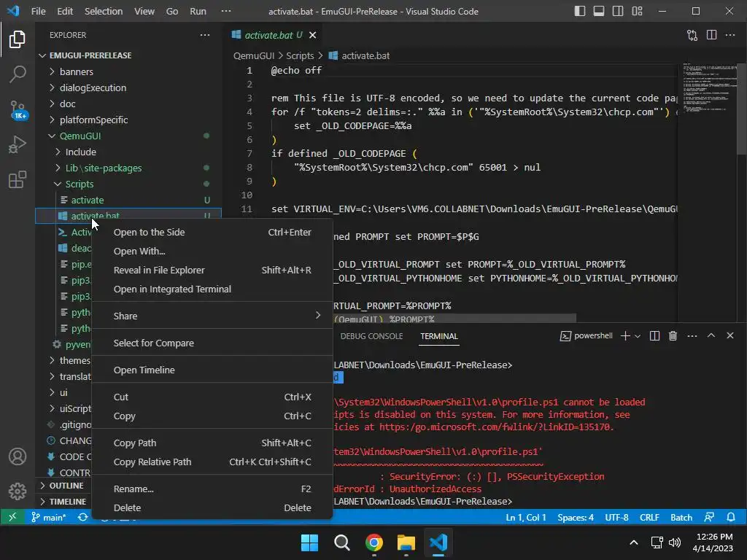Split the editor to the right
The height and width of the screenshot is (560, 747).
click(711, 35)
